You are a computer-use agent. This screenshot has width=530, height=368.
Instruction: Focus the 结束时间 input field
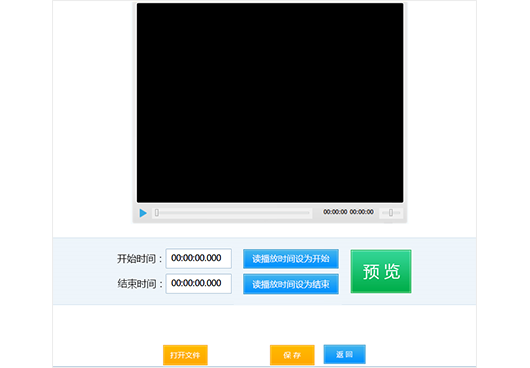click(x=198, y=284)
